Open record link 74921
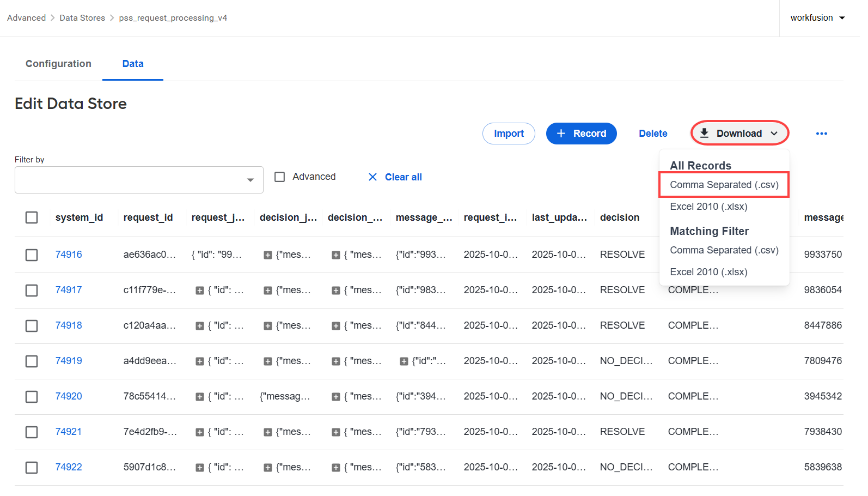Image resolution: width=868 pixels, height=496 pixels. click(x=69, y=432)
